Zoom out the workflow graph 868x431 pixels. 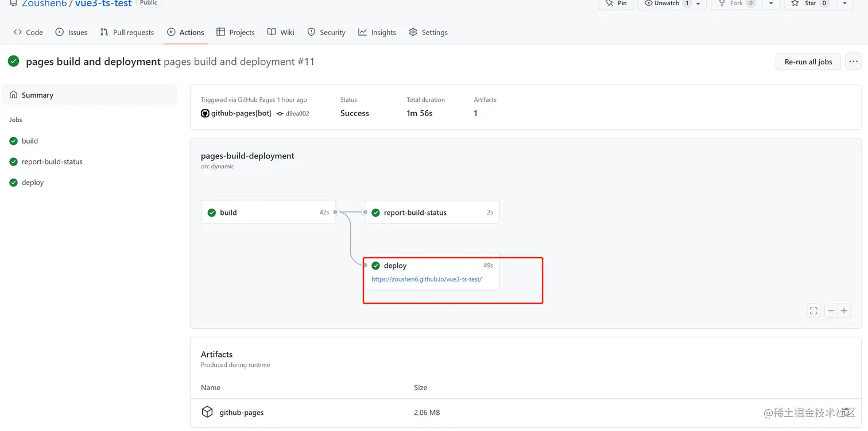click(831, 311)
